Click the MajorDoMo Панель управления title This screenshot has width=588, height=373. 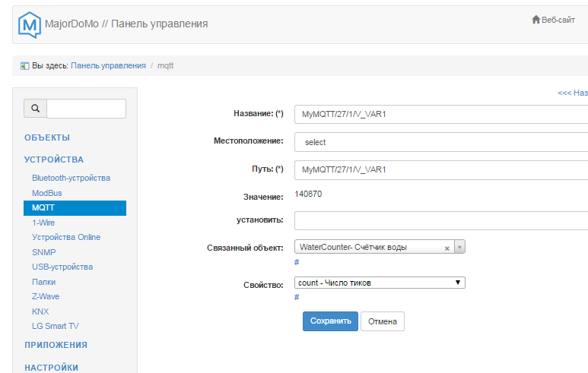coord(126,24)
